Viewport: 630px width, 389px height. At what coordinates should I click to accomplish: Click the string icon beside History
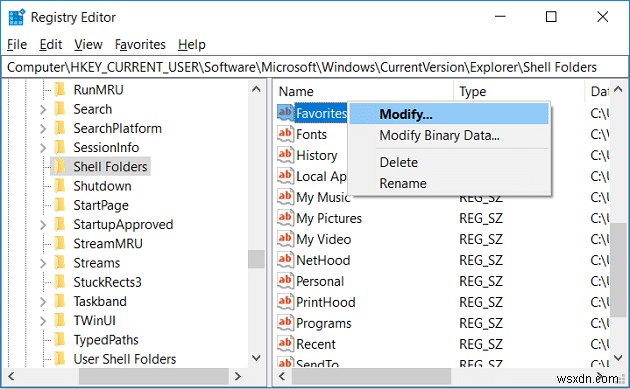[285, 155]
